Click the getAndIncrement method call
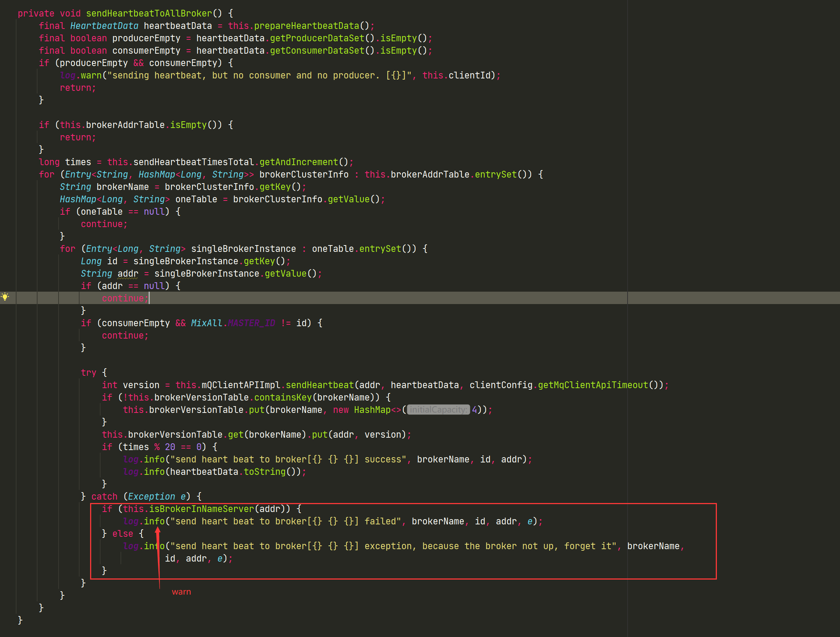 (298, 162)
